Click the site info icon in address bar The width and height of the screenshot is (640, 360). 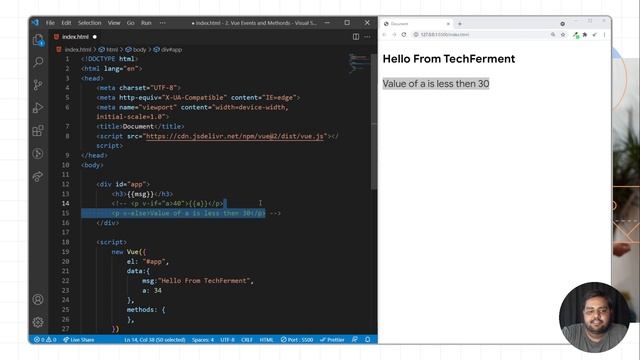416,35
